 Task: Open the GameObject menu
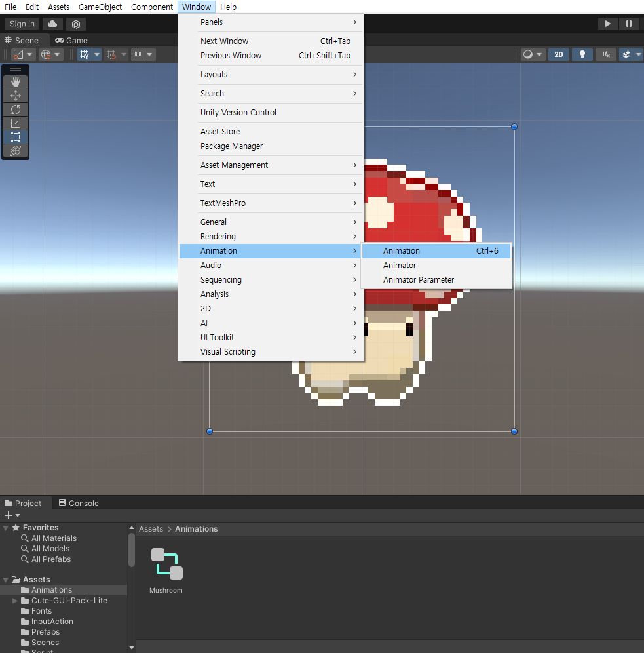click(x=100, y=7)
